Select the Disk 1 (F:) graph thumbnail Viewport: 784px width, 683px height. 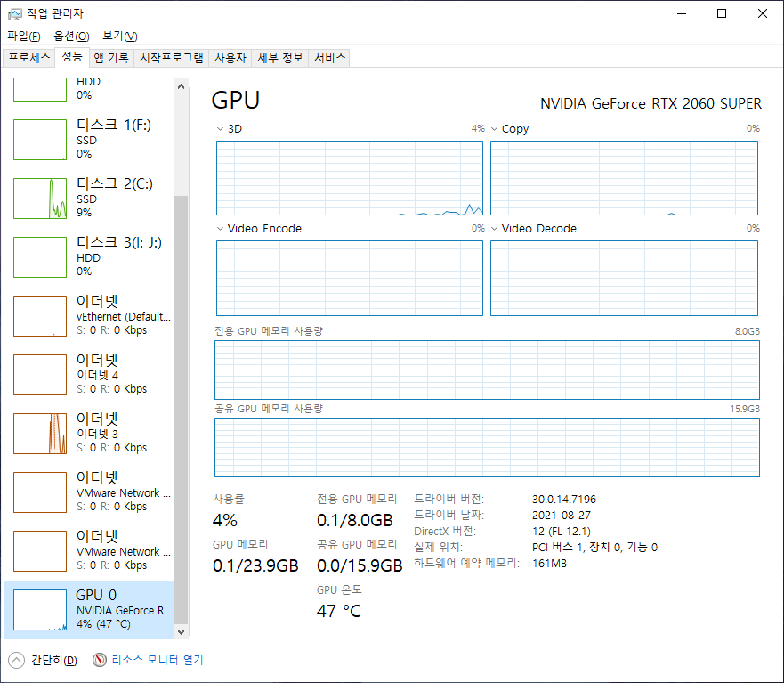[40, 140]
